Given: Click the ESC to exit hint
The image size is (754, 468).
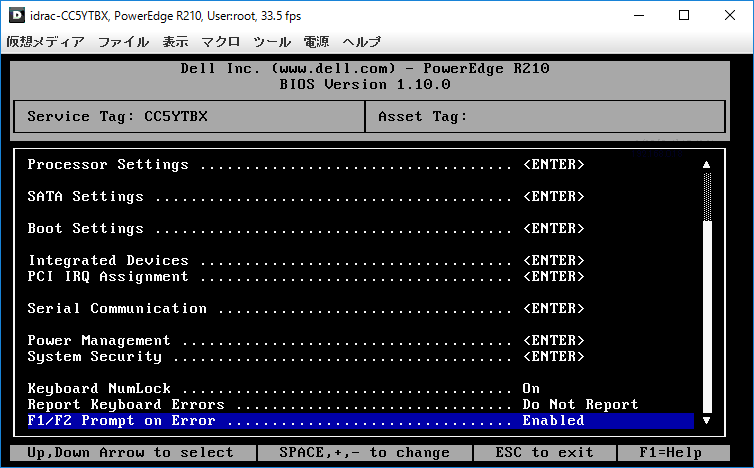Looking at the screenshot, I should pyautogui.click(x=545, y=453).
